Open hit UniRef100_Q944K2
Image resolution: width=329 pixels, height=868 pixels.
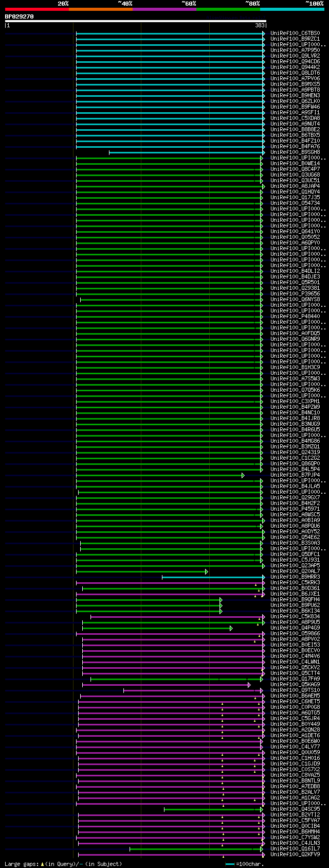click(295, 67)
